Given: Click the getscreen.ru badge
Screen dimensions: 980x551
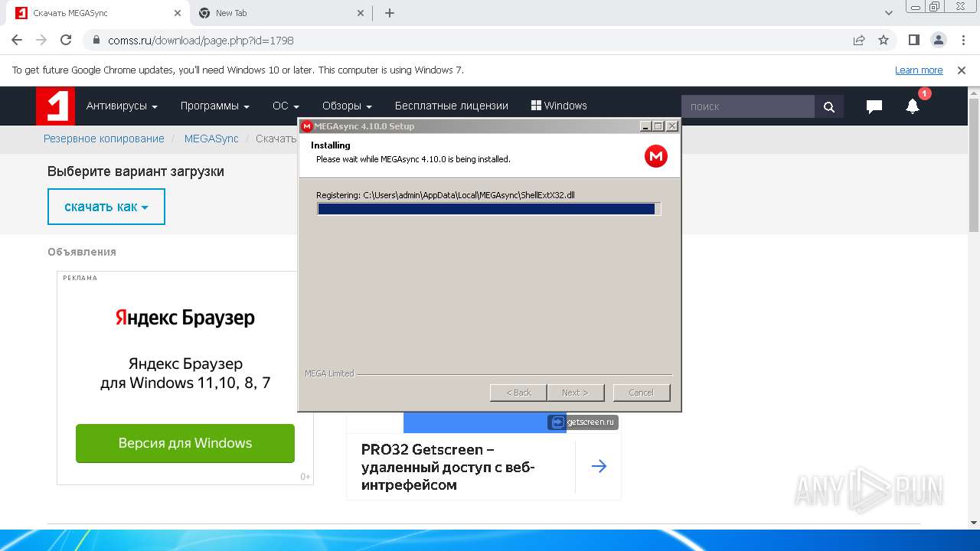Looking at the screenshot, I should [583, 422].
